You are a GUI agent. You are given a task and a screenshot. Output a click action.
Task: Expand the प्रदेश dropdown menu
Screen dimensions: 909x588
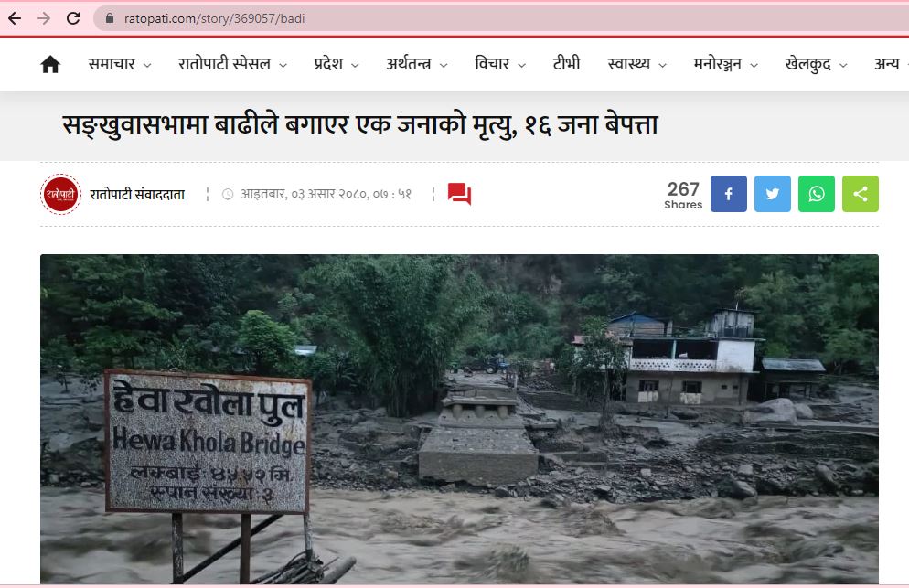pos(337,64)
